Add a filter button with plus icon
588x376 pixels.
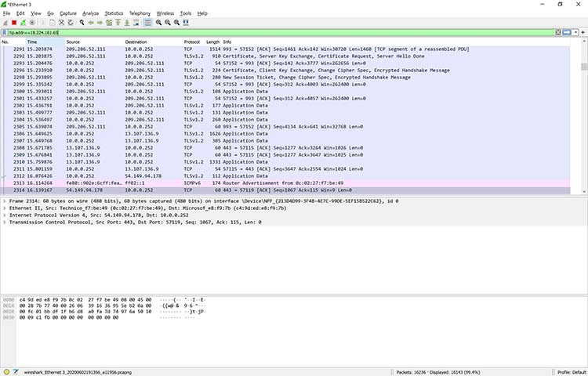(x=583, y=33)
